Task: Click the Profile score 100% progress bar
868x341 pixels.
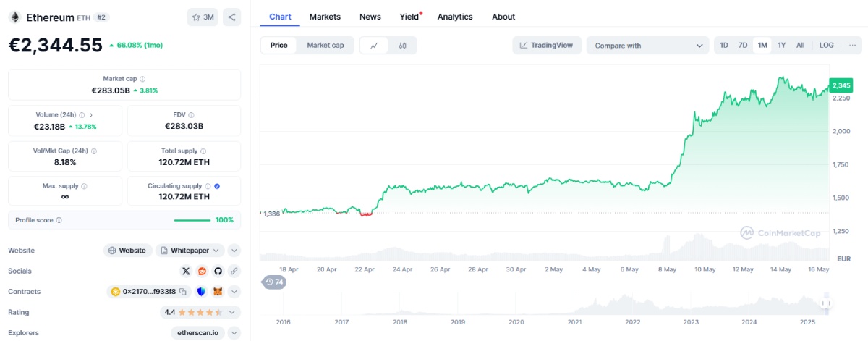Action: click(192, 220)
